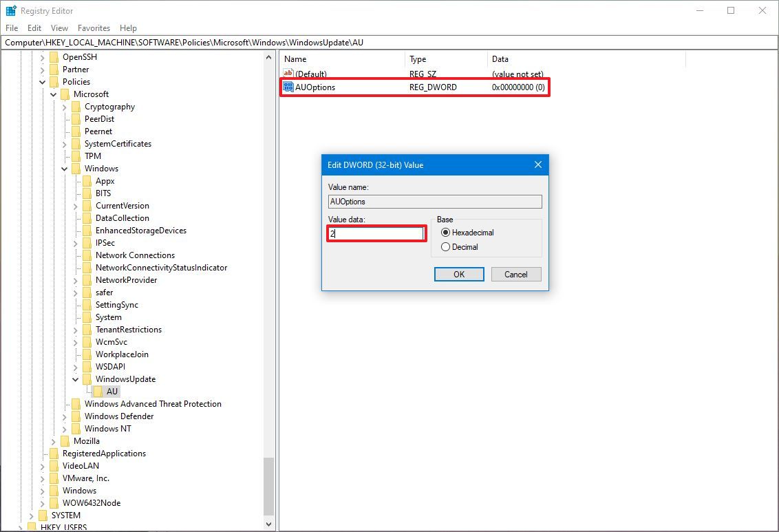Click the tree scrollbar down arrow
Screen dimensions: 779x532
click(x=269, y=524)
